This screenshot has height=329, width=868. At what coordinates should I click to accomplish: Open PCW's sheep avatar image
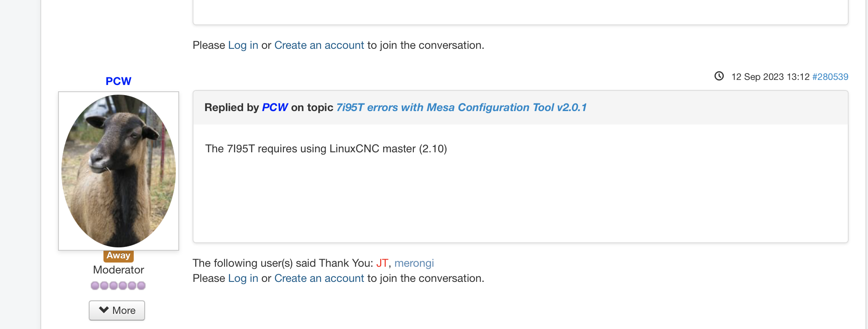(x=119, y=171)
